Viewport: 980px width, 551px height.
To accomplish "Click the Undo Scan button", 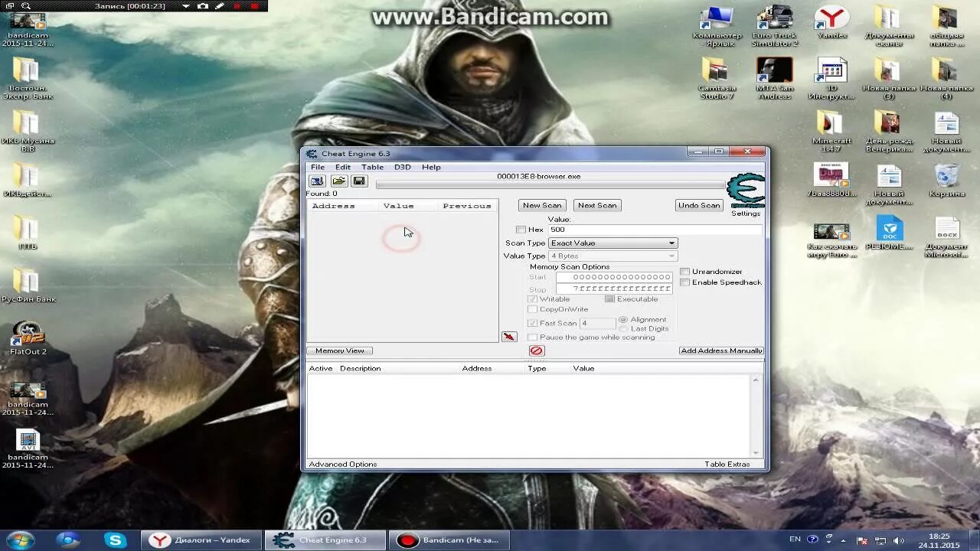I will 699,205.
